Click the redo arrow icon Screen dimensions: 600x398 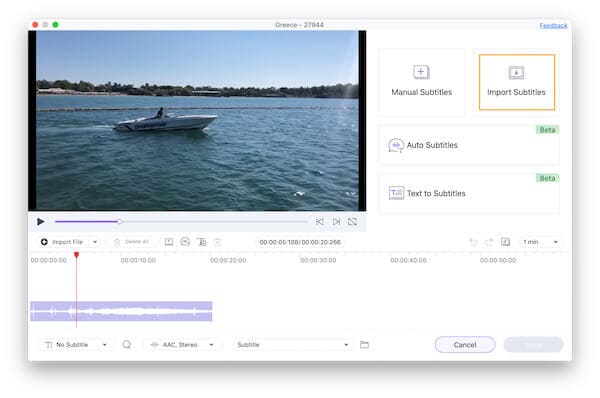tap(489, 242)
